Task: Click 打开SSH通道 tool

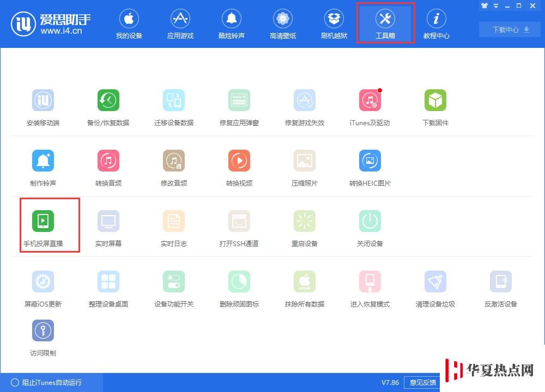Action: (x=239, y=229)
